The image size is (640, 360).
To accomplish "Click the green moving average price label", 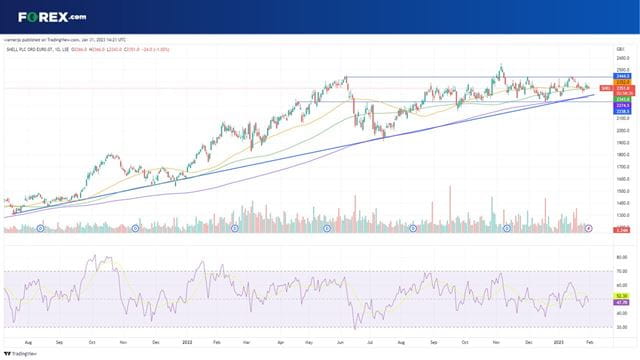I will pyautogui.click(x=623, y=100).
